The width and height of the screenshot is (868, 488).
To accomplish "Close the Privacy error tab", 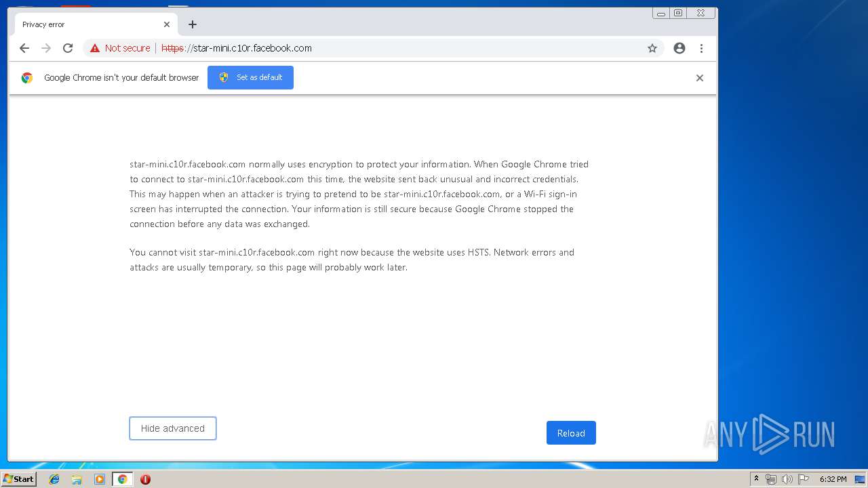I will (167, 24).
